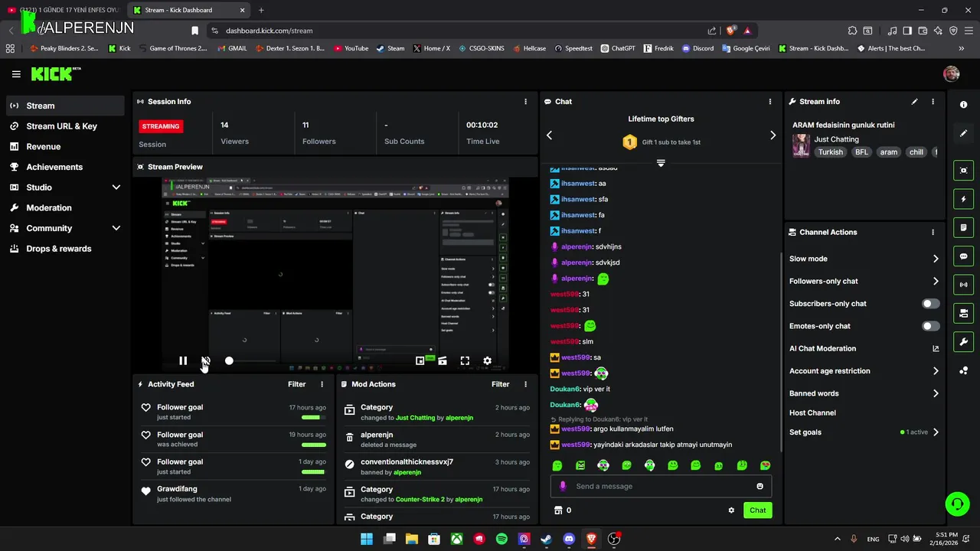Show previous top gifters slide

[x=549, y=135]
